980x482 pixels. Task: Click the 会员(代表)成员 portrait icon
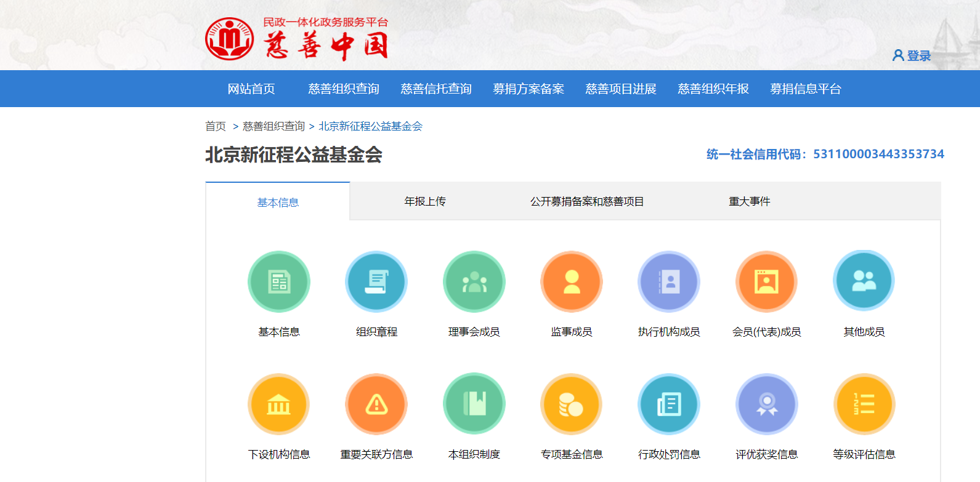coord(766,282)
